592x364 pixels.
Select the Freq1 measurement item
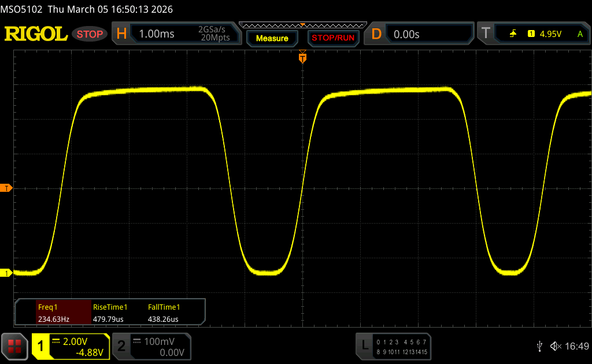(53, 313)
